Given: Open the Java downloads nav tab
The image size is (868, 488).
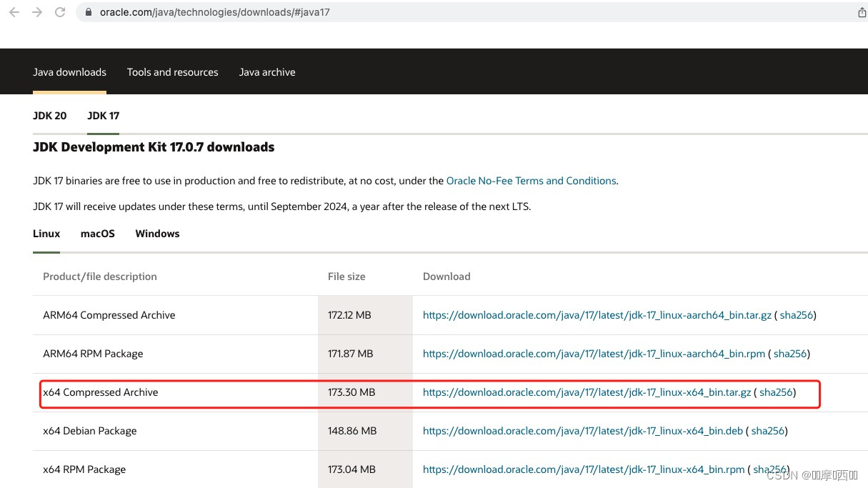Looking at the screenshot, I should pos(69,72).
